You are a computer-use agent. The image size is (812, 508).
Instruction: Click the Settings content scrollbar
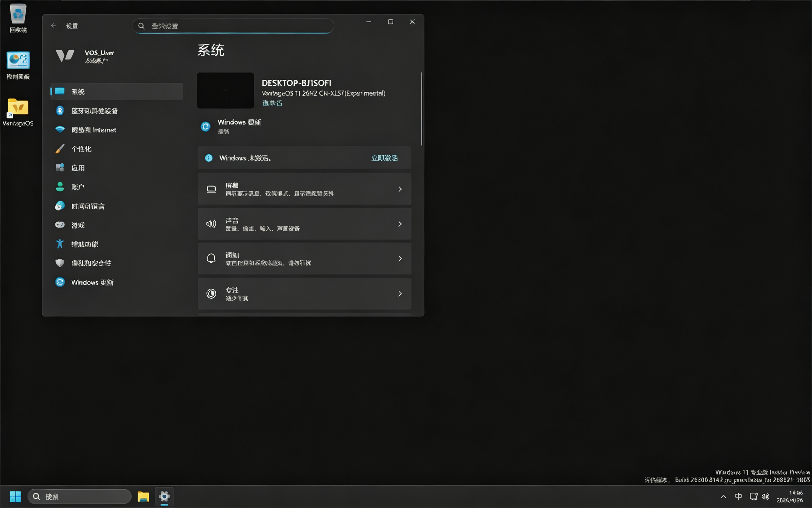(x=422, y=109)
